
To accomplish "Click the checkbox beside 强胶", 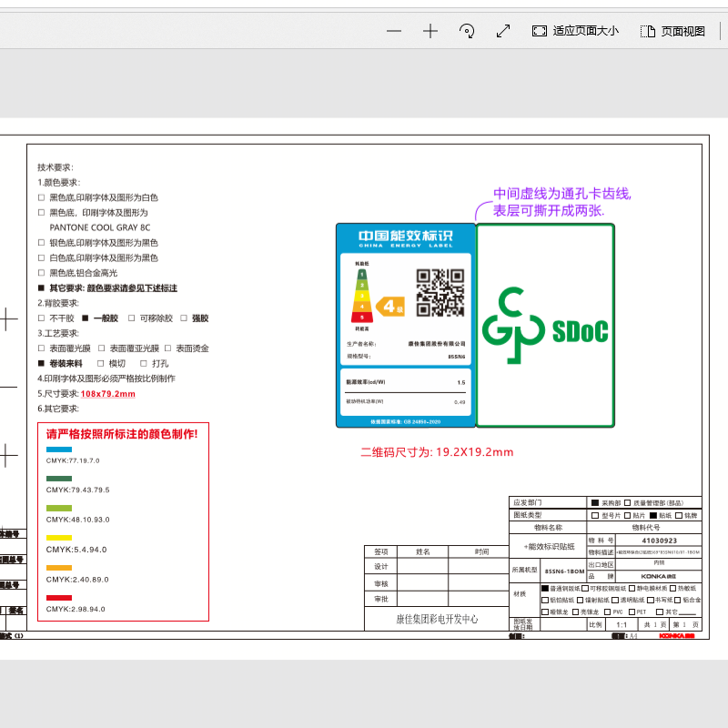I will pos(184,318).
